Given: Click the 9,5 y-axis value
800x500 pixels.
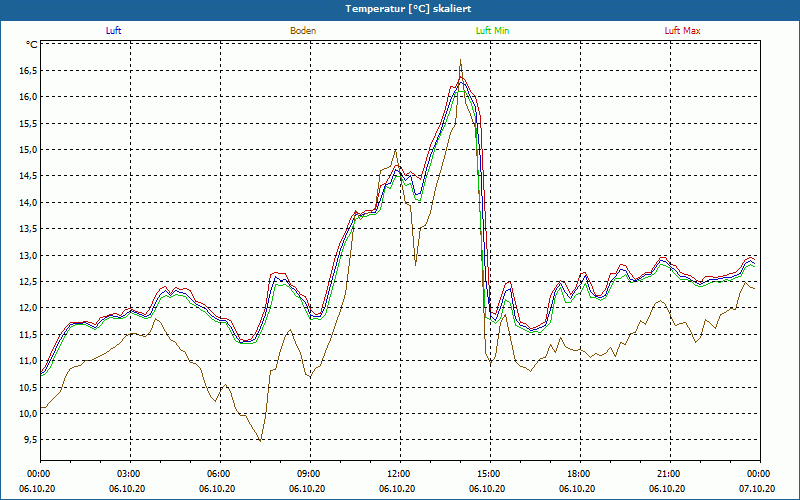Looking at the screenshot, I should tap(30, 440).
